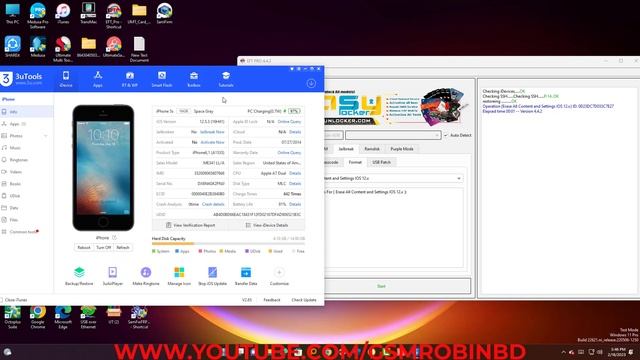This screenshot has width=640, height=360.
Task: Open the Transfer Data tool
Action: (246, 276)
